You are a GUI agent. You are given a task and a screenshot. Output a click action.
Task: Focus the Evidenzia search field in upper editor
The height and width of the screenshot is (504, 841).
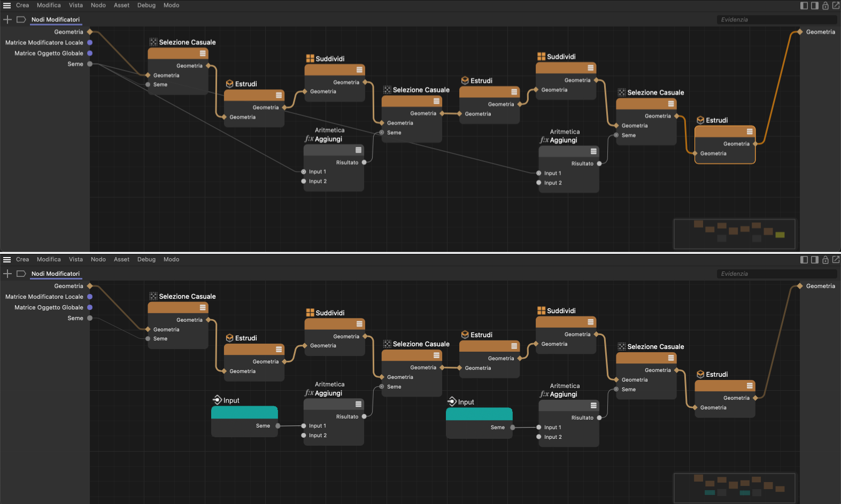pyautogui.click(x=778, y=20)
